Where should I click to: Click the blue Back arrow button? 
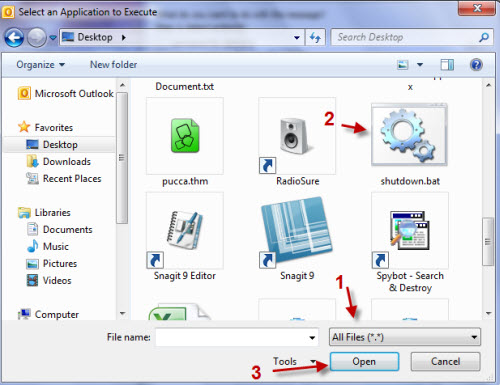pos(14,37)
